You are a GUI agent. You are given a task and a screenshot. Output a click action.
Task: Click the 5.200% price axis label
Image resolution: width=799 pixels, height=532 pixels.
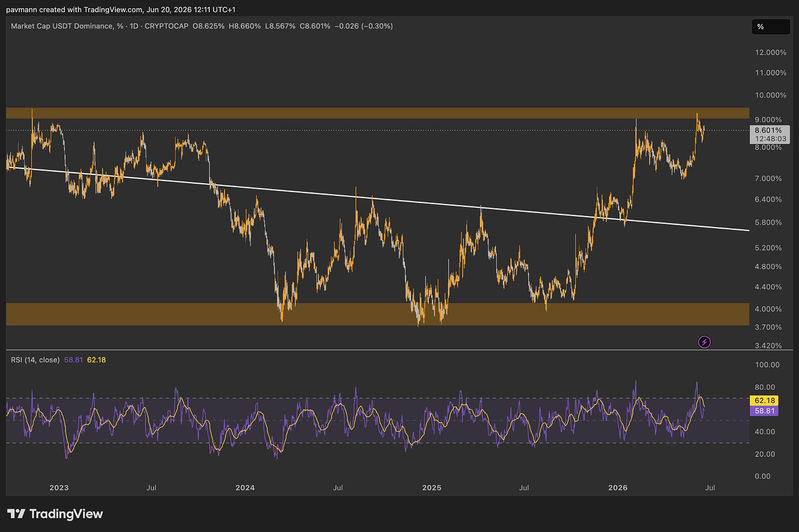point(768,248)
